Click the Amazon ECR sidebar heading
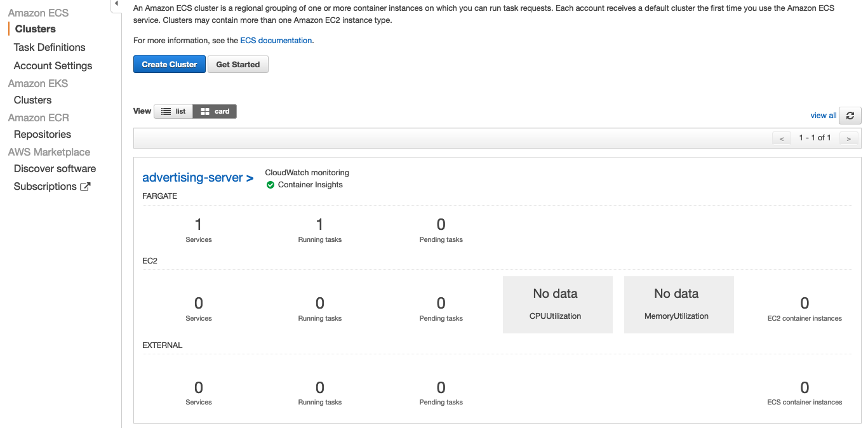 pos(39,117)
